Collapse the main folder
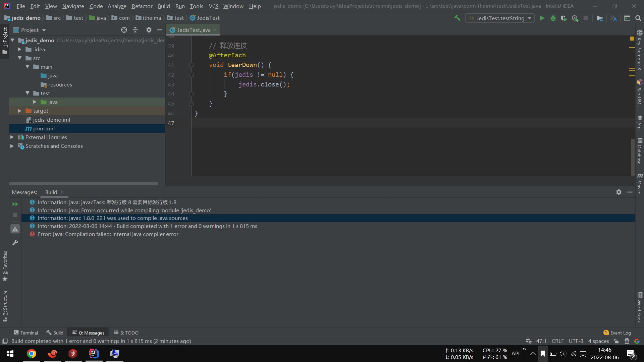This screenshot has height=362, width=644. [x=28, y=67]
